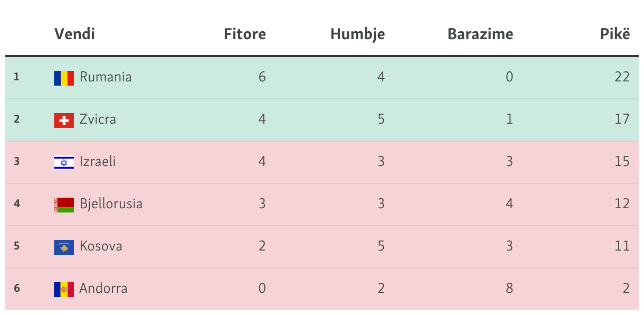Open the Izraeli team entry
Viewport: 644px width, 315px height.
[98, 162]
